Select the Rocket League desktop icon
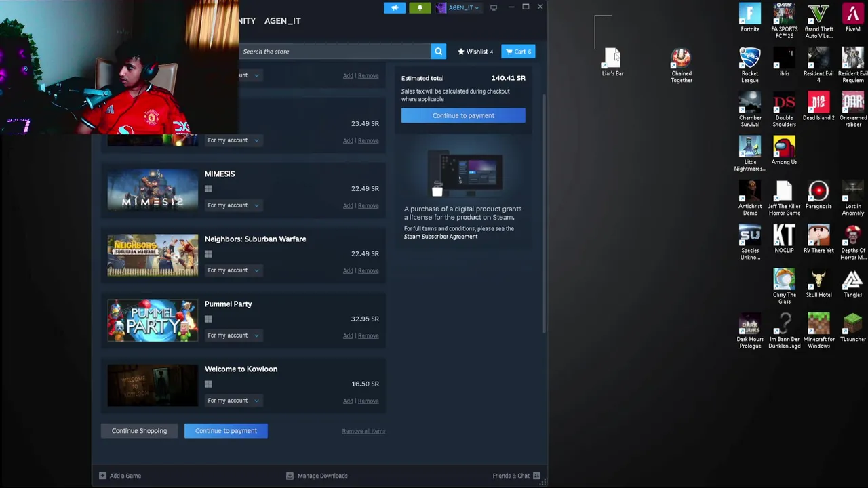Screen dimensions: 868x488 pos(750,65)
